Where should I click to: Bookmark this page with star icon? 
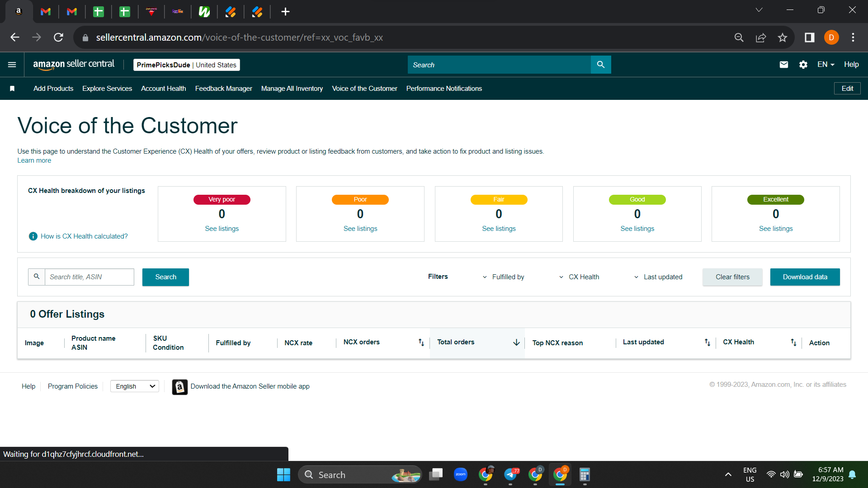pos(783,38)
